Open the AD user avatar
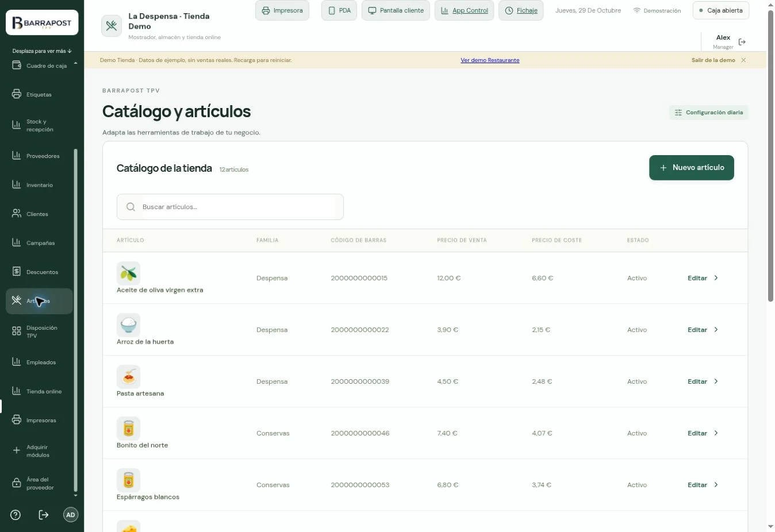The image size is (775, 532). 71,515
